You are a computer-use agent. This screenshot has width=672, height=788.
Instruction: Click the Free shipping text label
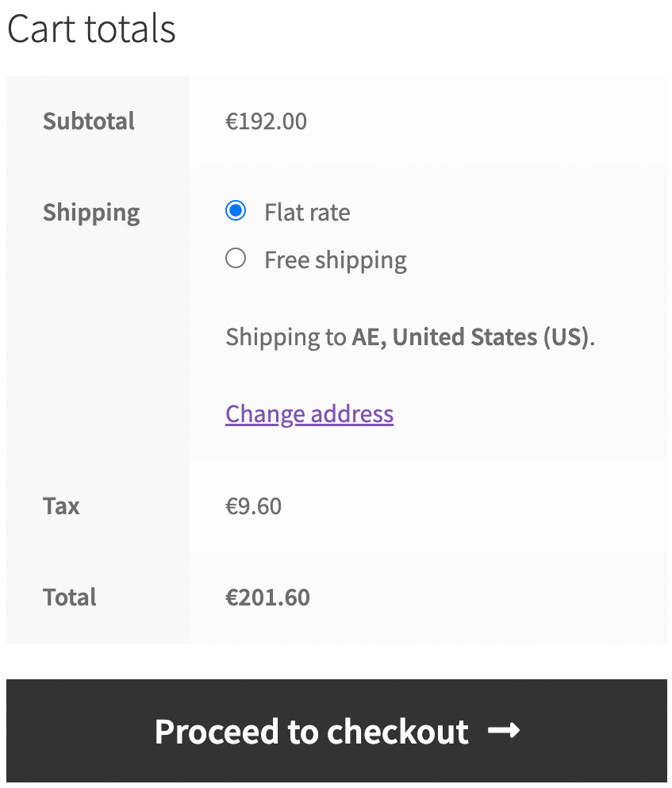coord(335,259)
